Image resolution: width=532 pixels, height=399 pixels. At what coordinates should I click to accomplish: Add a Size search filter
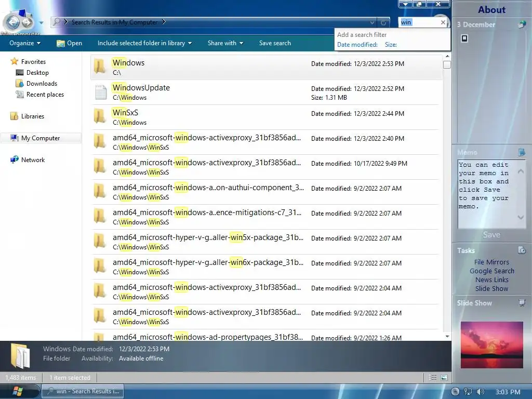pos(391,45)
